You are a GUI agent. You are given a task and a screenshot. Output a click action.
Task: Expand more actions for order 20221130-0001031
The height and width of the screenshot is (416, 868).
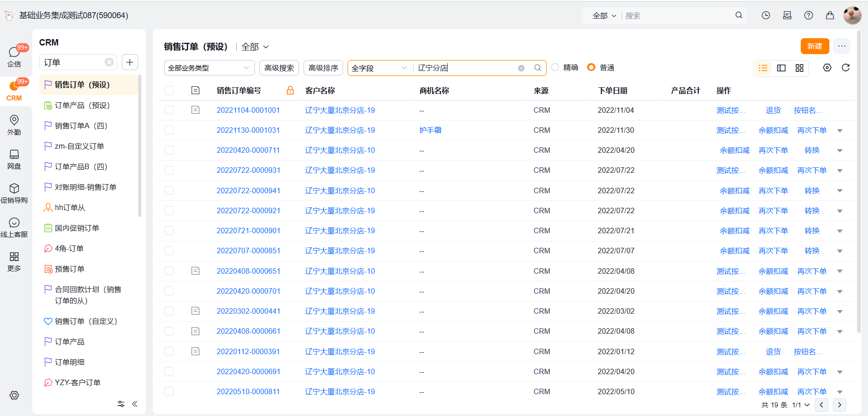[x=840, y=130]
